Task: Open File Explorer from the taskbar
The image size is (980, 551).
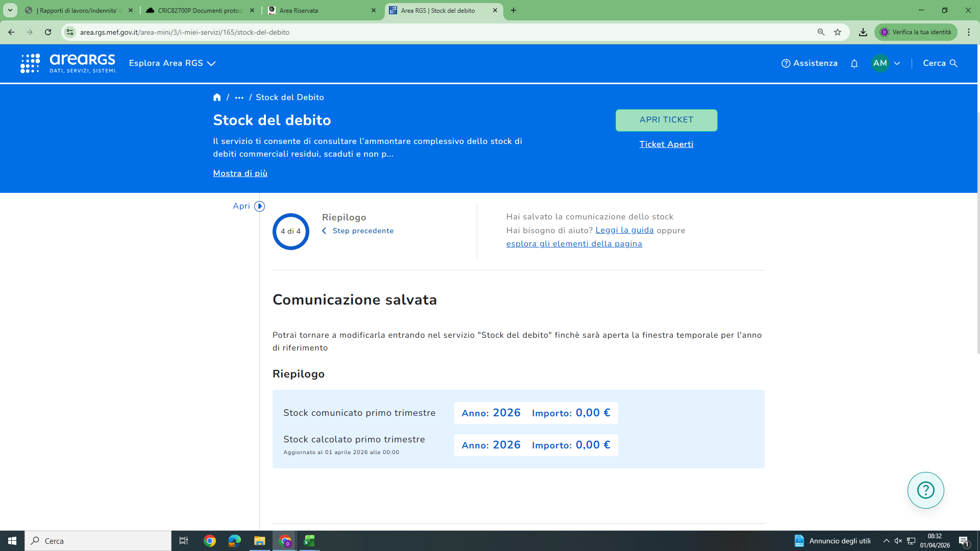Action: pos(260,541)
